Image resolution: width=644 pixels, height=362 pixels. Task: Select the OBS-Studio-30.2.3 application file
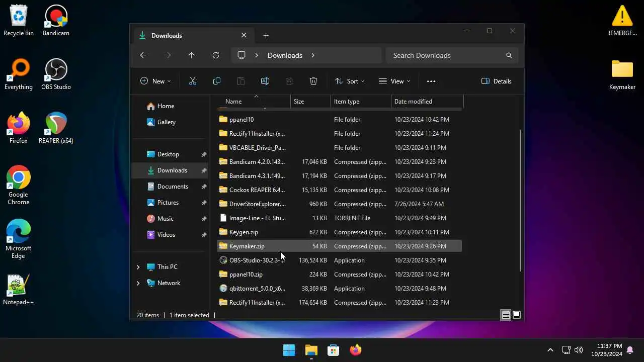point(340,260)
